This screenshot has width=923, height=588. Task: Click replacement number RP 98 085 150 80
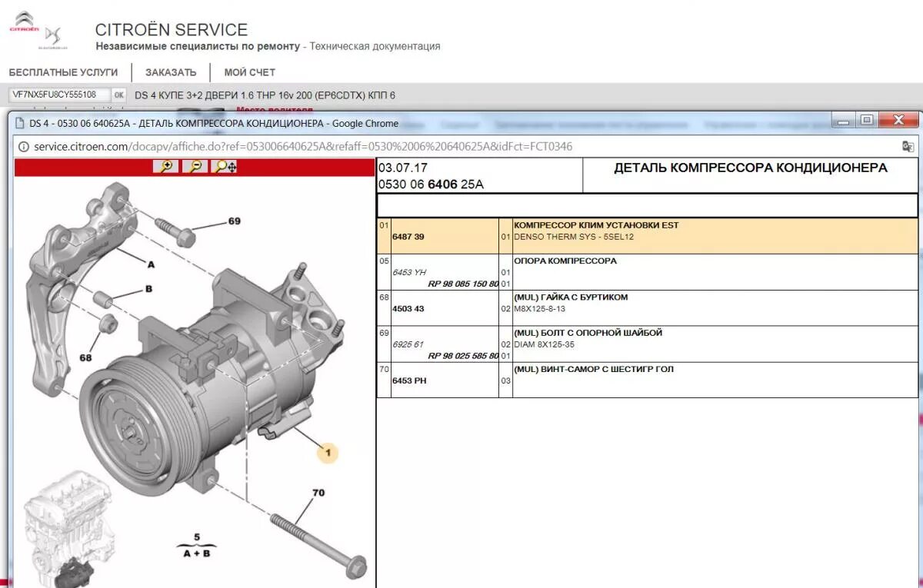tap(463, 284)
